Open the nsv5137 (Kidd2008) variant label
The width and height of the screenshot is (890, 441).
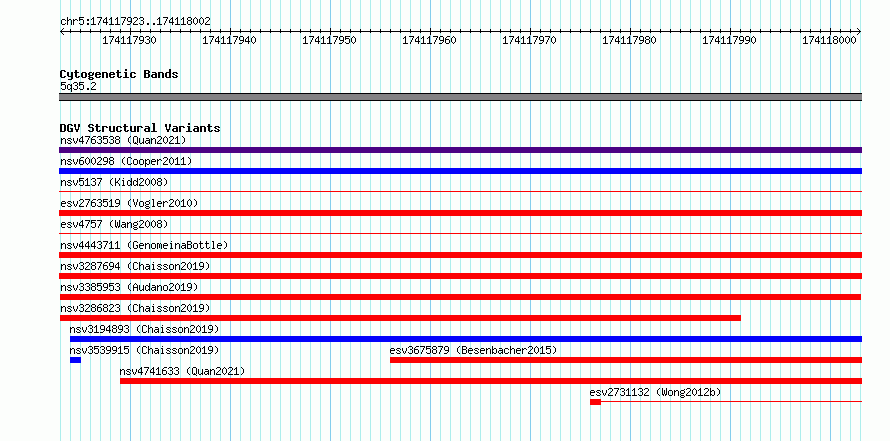(114, 182)
